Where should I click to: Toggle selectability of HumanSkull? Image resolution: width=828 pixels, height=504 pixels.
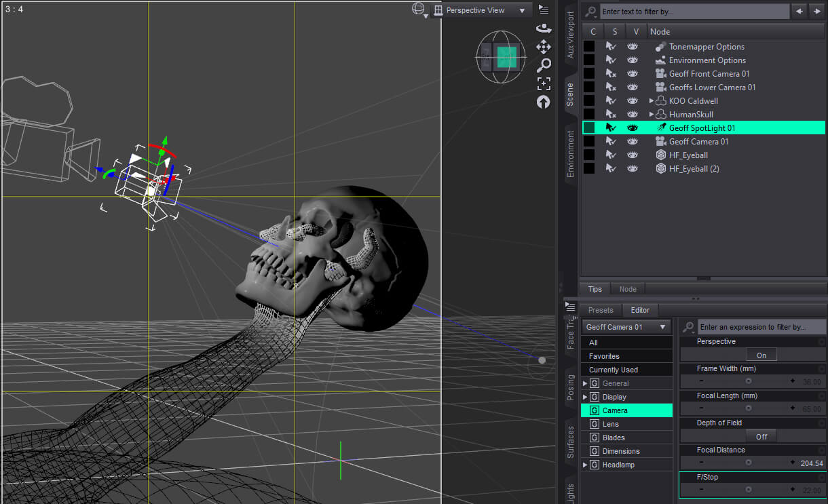pos(611,115)
